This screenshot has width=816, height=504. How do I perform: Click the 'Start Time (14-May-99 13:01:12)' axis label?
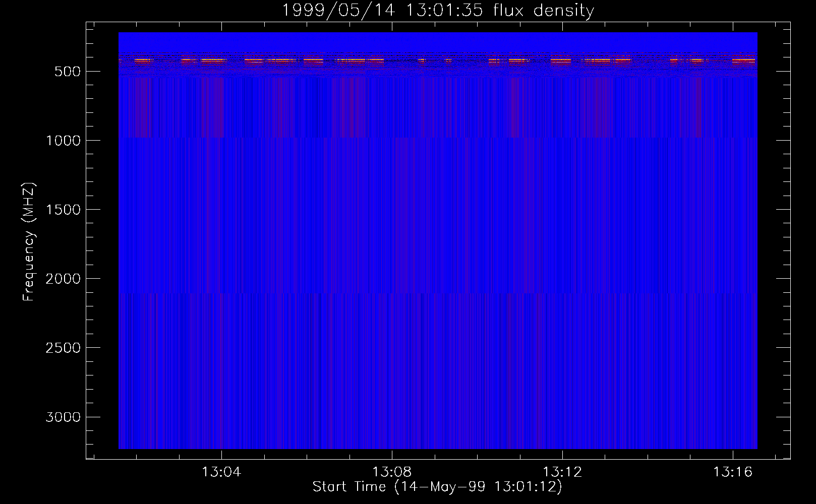coord(437,487)
